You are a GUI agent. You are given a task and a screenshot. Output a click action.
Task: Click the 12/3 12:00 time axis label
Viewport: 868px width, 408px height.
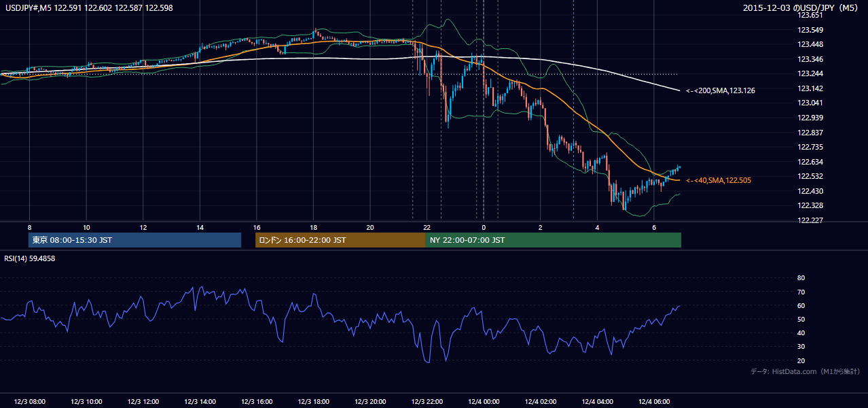pos(143,402)
